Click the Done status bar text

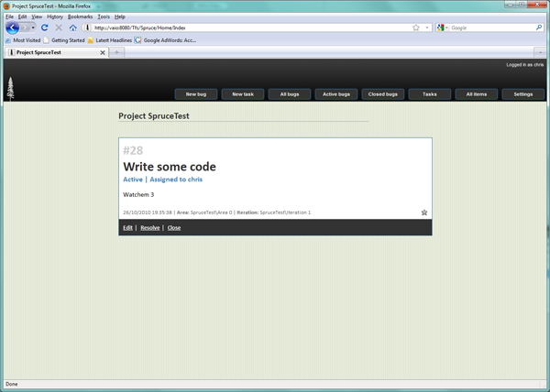coord(12,384)
